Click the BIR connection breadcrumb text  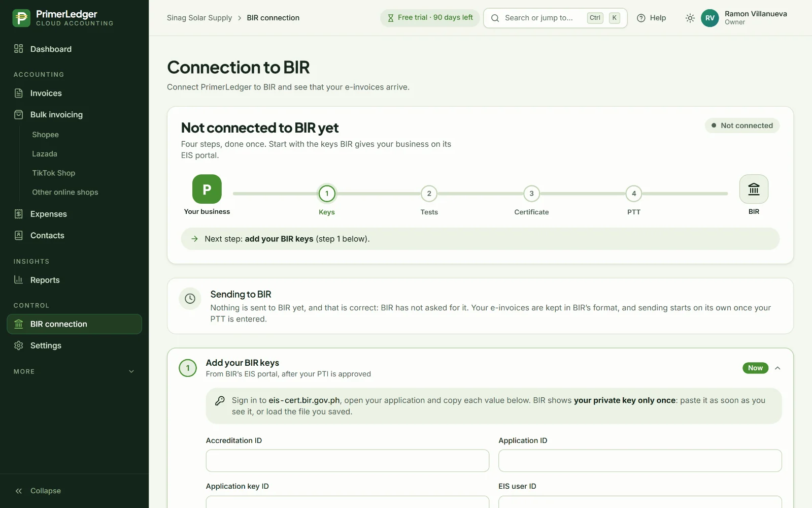pyautogui.click(x=273, y=18)
